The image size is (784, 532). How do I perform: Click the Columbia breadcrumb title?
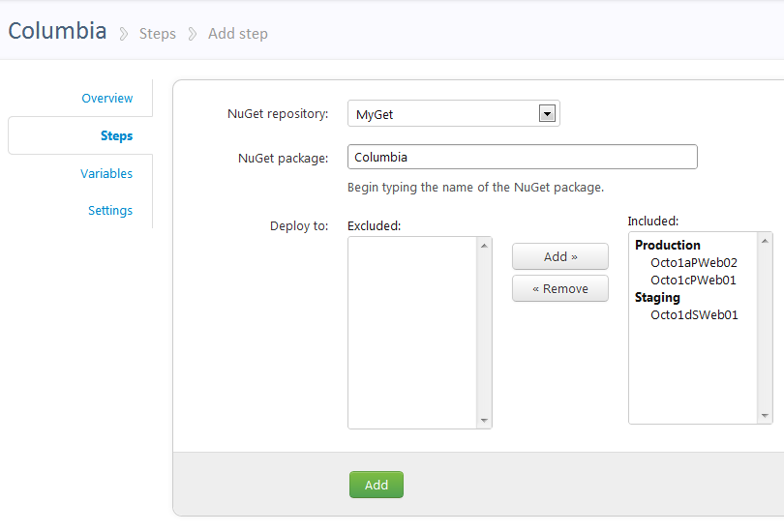(57, 31)
